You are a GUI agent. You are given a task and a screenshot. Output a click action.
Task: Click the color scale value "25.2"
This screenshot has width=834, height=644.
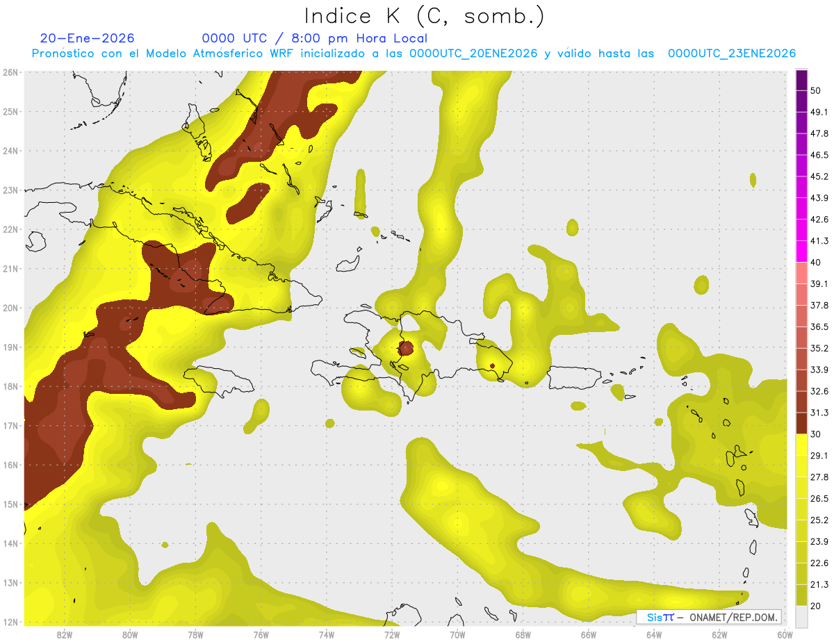819,520
